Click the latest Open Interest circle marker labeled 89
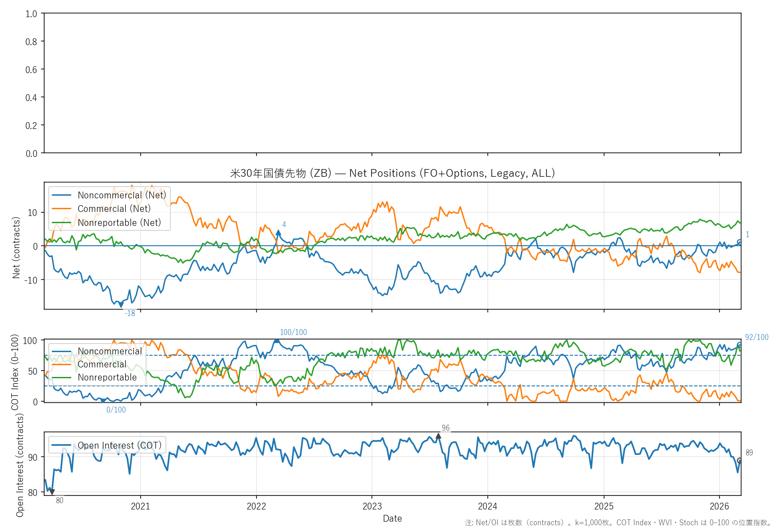The height and width of the screenshot is (532, 779). (x=739, y=460)
